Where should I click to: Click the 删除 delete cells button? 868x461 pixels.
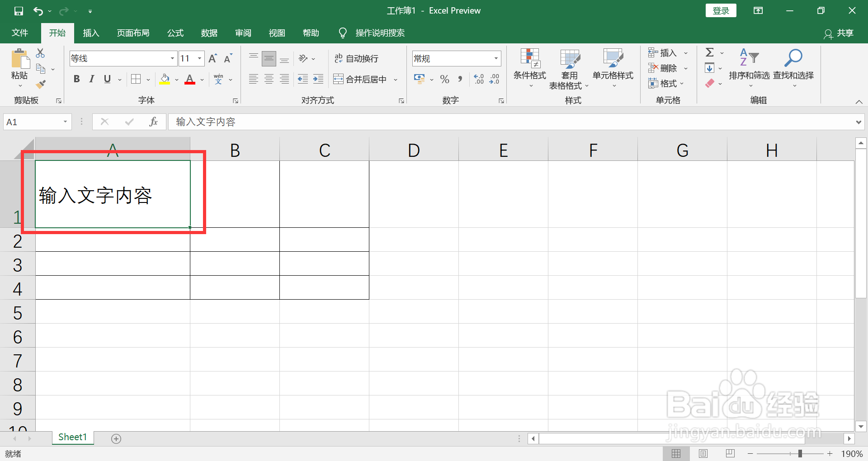tap(663, 68)
